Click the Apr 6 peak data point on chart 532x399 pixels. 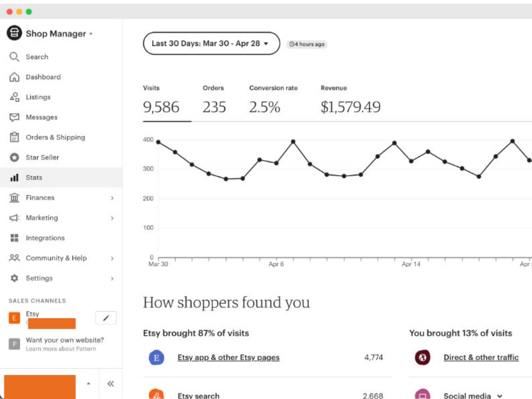coord(293,142)
